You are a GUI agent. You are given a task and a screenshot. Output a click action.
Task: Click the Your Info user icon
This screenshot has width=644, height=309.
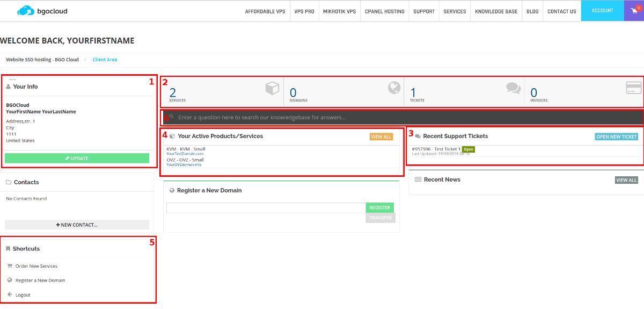click(9, 87)
